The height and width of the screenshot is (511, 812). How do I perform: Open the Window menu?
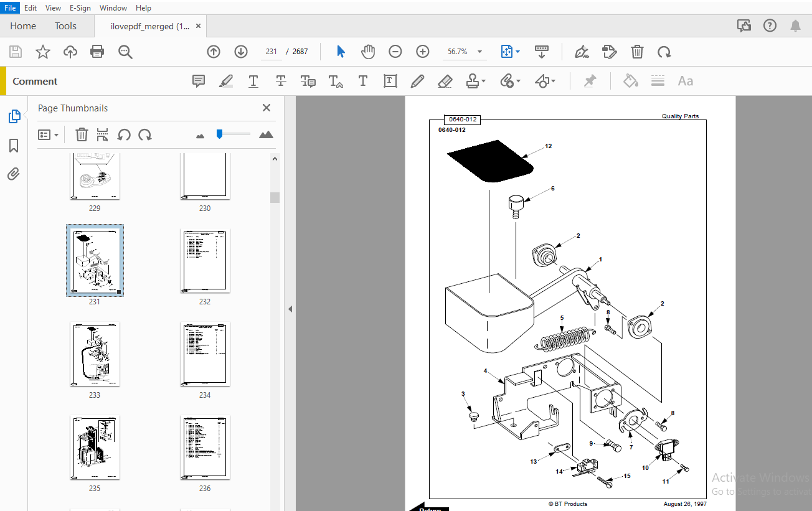point(113,7)
